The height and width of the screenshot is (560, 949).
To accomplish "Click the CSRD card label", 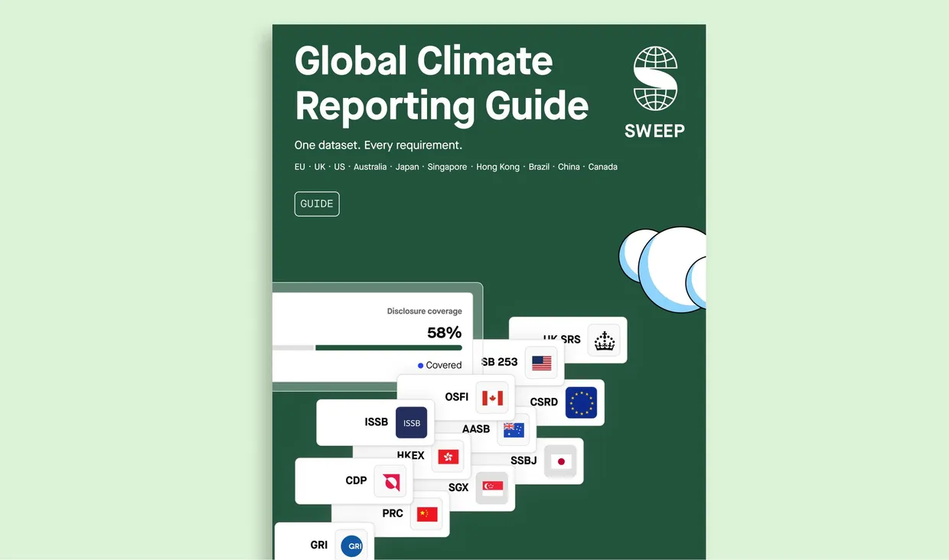I will [544, 402].
